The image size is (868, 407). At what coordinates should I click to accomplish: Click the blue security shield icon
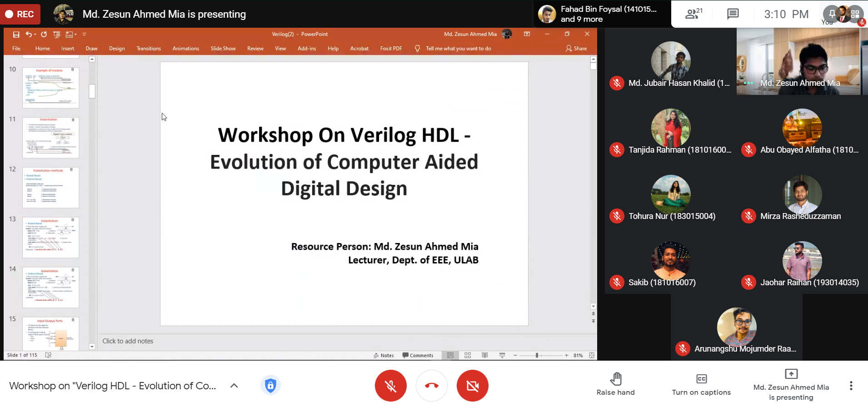click(270, 386)
